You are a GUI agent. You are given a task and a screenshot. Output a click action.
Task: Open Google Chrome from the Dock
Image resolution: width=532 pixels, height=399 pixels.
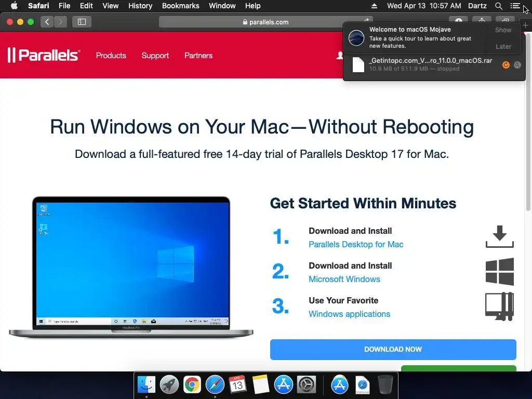pos(192,385)
